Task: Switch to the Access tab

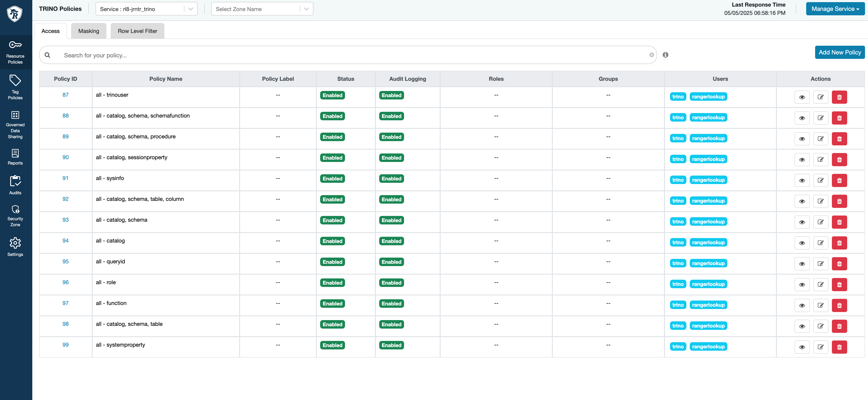Action: [51, 31]
